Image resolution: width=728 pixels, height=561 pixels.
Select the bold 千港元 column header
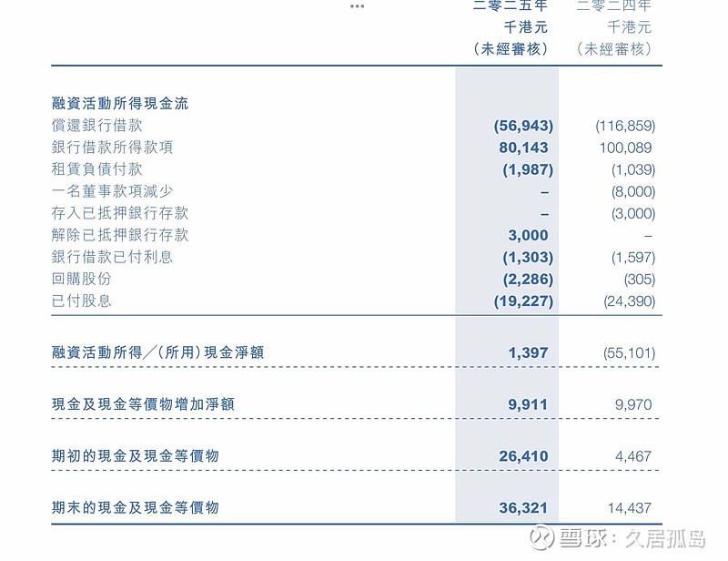click(x=526, y=27)
